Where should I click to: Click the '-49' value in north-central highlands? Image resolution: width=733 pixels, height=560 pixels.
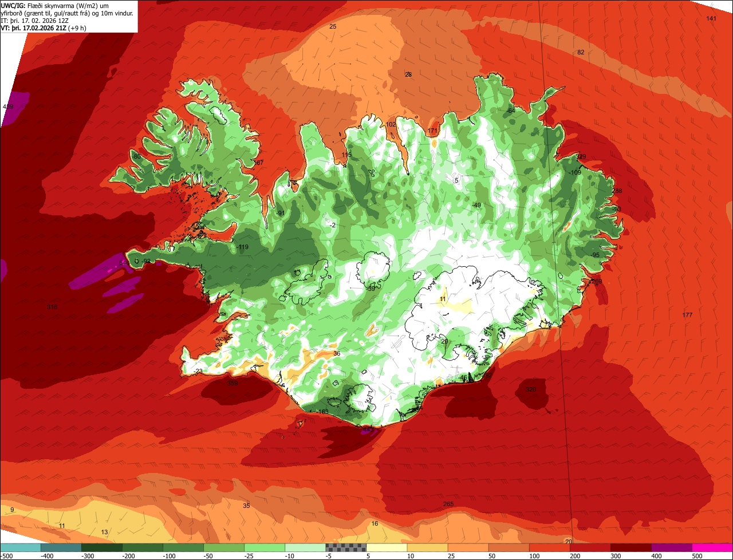[476, 206]
